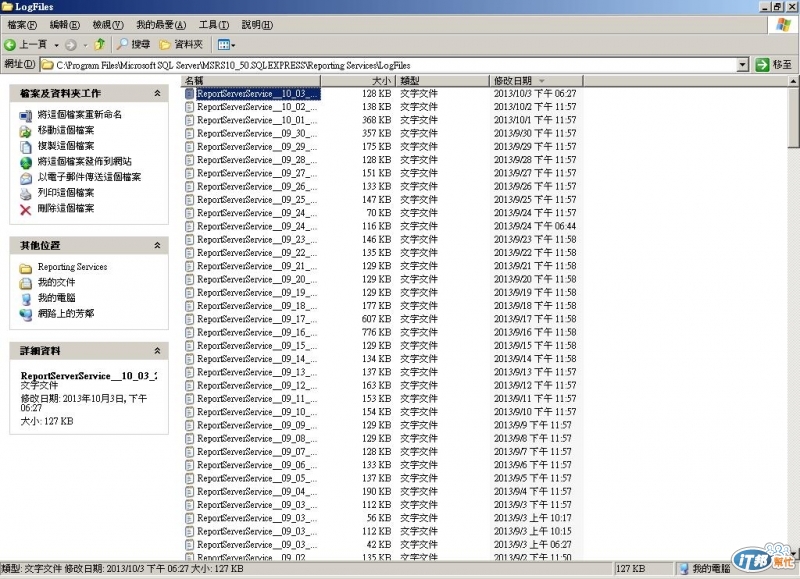Click 將這個檔案發佈到網站 link

[x=84, y=161]
